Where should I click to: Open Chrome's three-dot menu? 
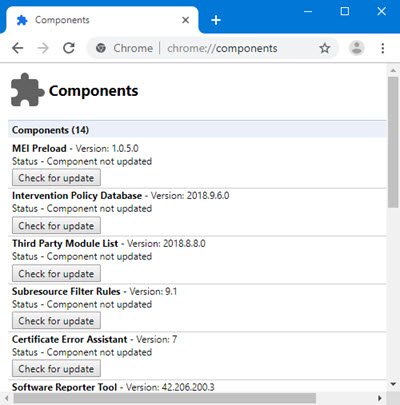pyautogui.click(x=383, y=48)
